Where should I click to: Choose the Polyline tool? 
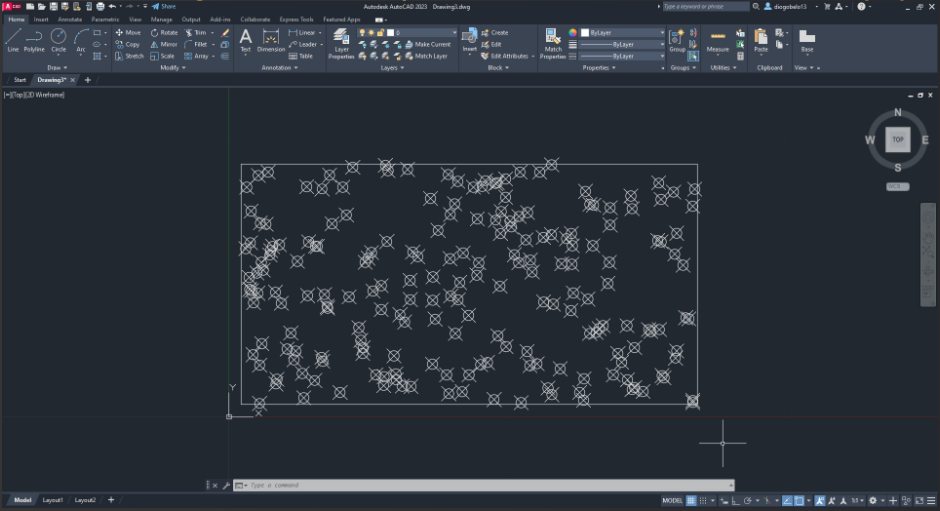[34, 39]
